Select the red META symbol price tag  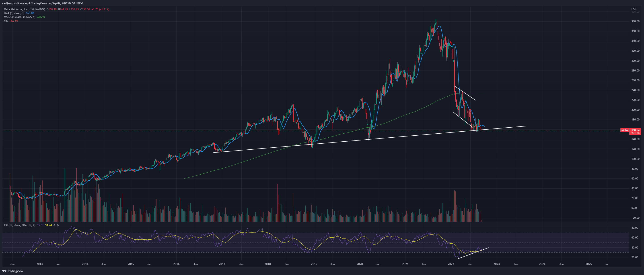click(625, 130)
